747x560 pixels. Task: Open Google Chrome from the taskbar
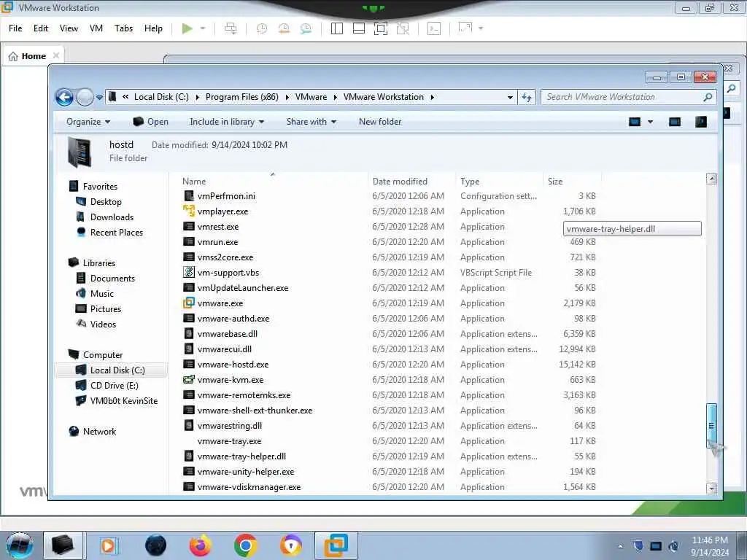point(245,545)
